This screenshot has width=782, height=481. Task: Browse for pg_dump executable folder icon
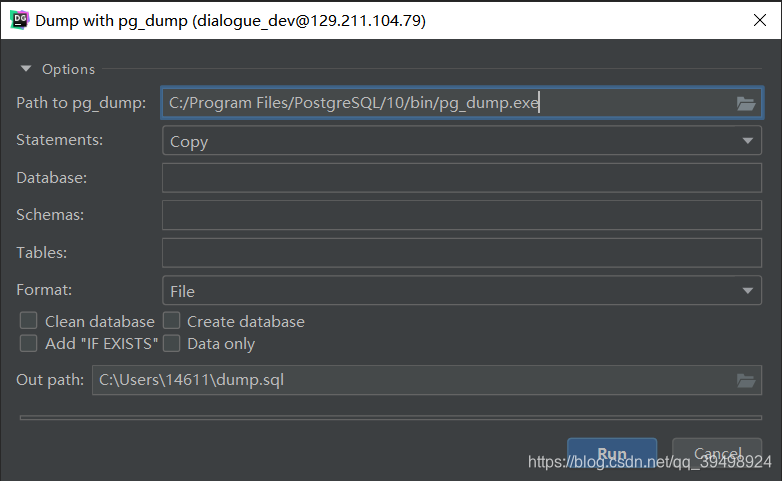point(746,104)
